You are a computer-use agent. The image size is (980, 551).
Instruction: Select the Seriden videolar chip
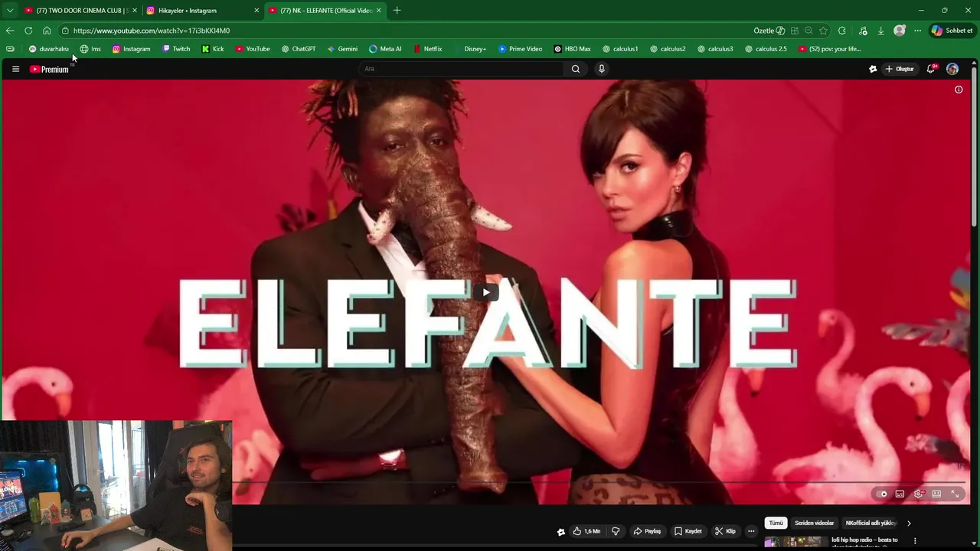pos(814,523)
